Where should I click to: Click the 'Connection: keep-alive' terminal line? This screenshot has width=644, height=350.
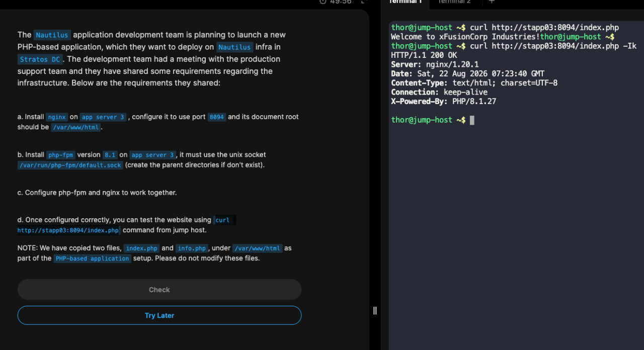(439, 92)
